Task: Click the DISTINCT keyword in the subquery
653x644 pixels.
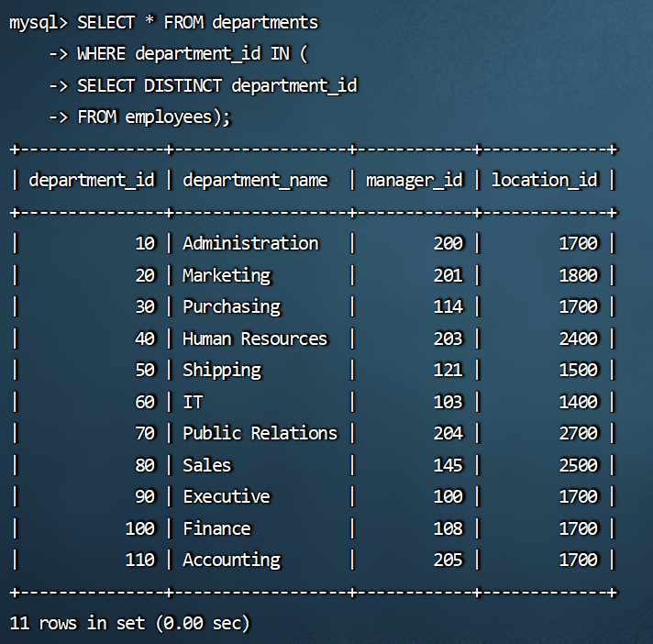Action: (x=183, y=85)
